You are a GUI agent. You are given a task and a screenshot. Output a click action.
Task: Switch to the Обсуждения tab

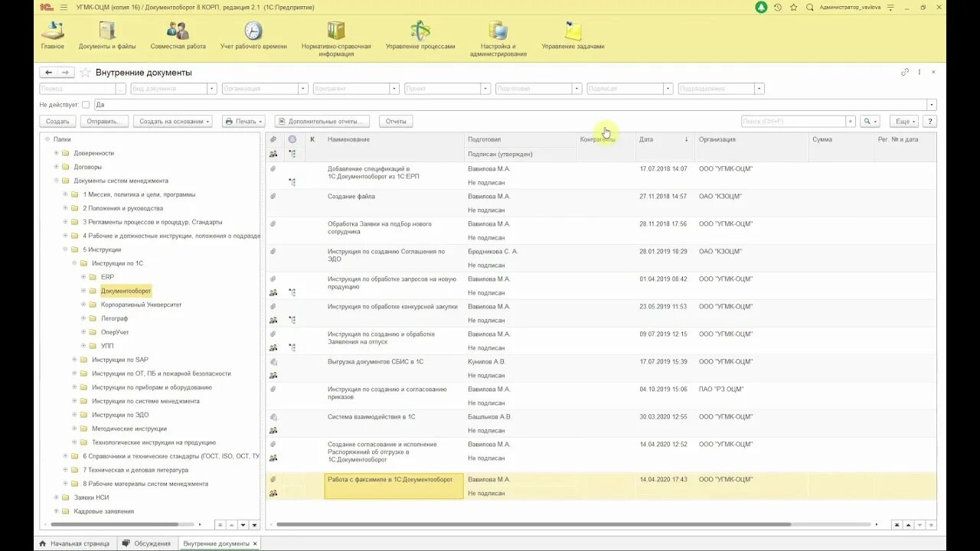[x=146, y=543]
